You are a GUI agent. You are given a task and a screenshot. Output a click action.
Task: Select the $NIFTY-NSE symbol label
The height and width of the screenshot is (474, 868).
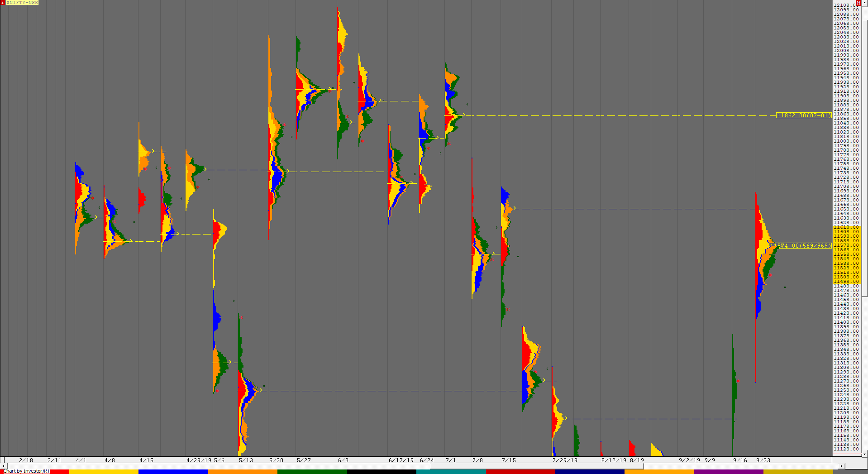tap(22, 3)
